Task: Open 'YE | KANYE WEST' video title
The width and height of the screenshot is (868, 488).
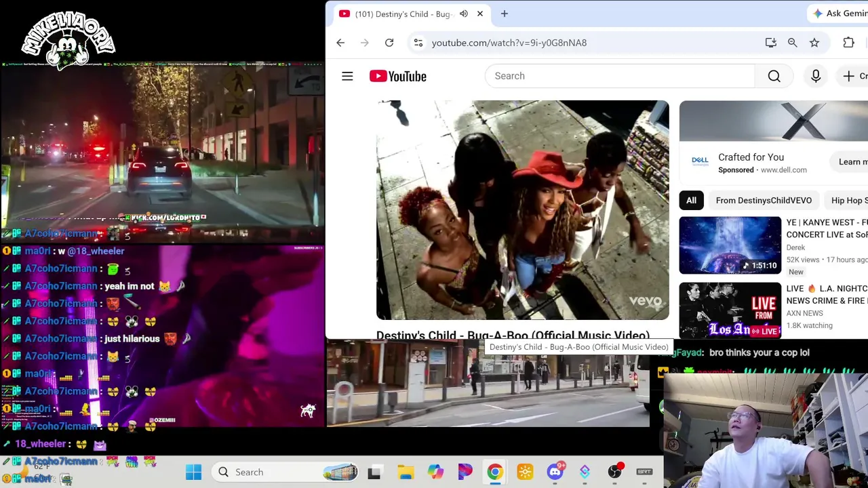Action: pyautogui.click(x=827, y=228)
